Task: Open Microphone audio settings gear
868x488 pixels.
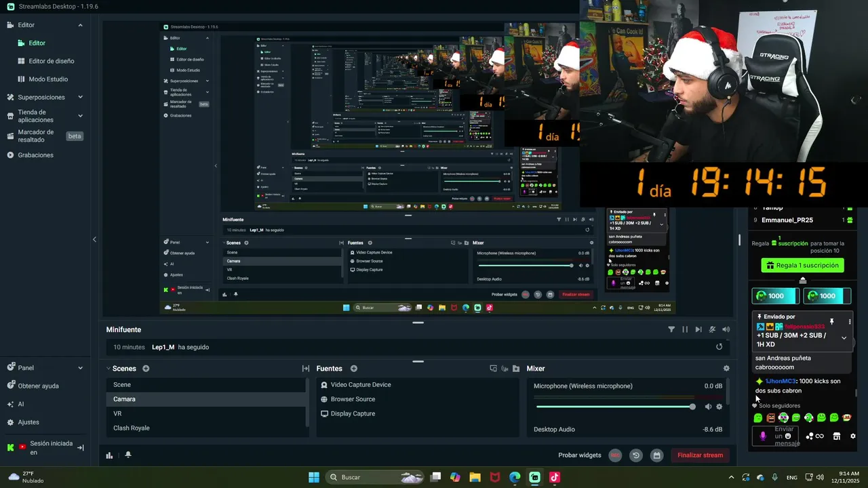Action: pos(719,407)
